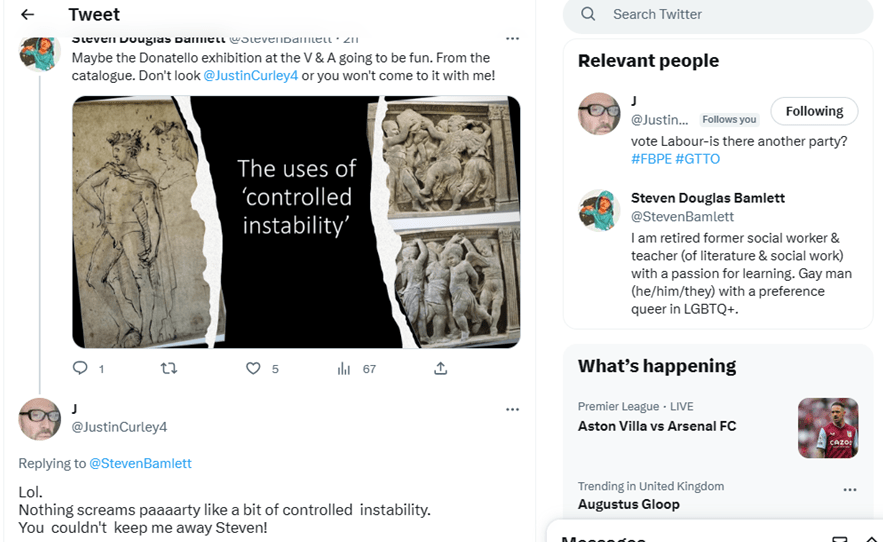This screenshot has height=542, width=883.
Task: Open the Aston Villa vs Arsenal FC event
Action: [656, 426]
